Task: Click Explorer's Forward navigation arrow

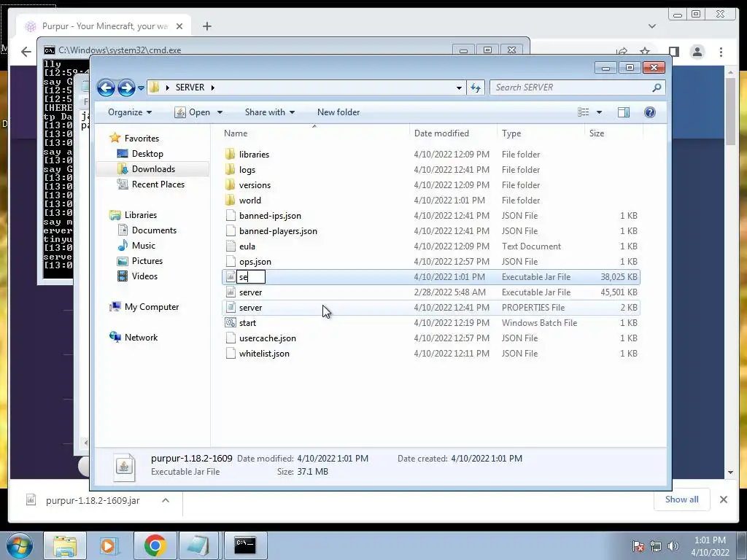Action: coord(126,87)
